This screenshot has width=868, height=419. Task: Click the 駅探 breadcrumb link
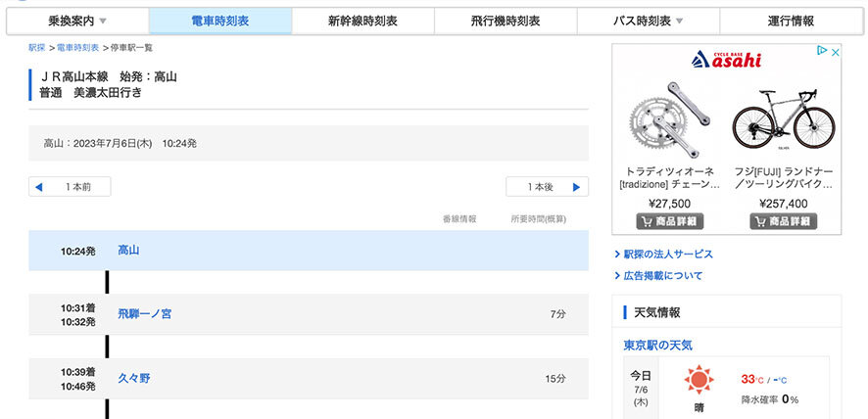click(36, 48)
